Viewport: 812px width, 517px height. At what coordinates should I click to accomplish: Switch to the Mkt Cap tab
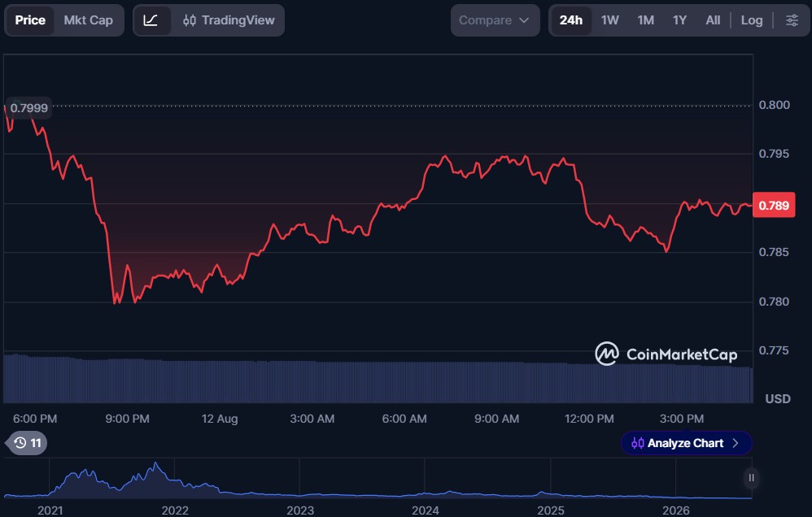click(x=88, y=20)
